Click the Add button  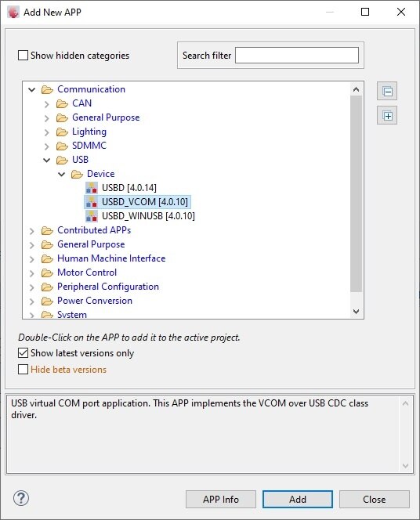[298, 499]
